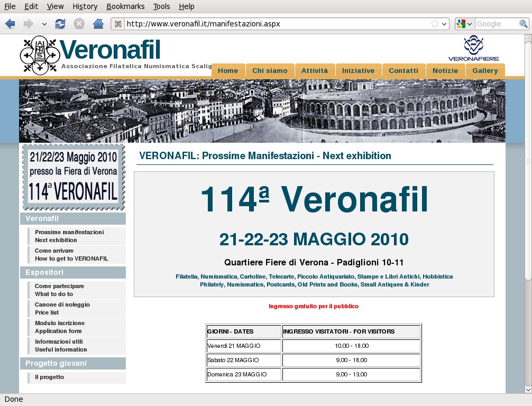
Task: Open the address bar URL history dropdown
Action: (444, 24)
